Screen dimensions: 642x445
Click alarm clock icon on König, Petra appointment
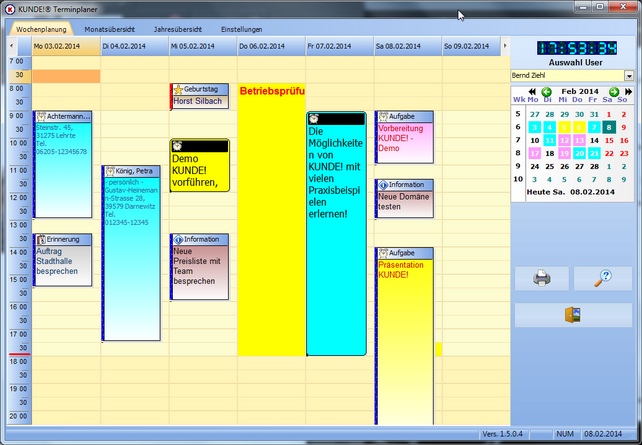click(x=110, y=171)
